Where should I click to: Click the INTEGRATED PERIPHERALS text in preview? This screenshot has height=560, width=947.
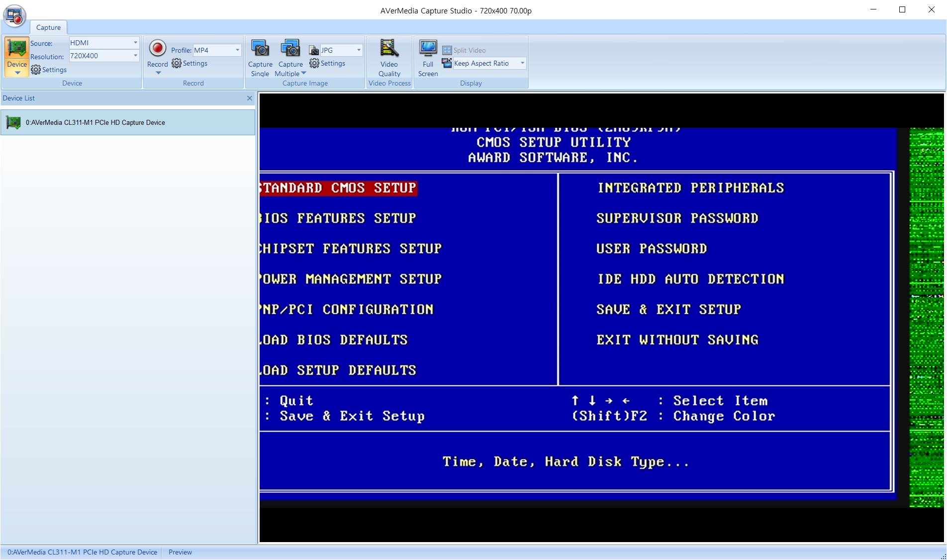click(x=691, y=188)
